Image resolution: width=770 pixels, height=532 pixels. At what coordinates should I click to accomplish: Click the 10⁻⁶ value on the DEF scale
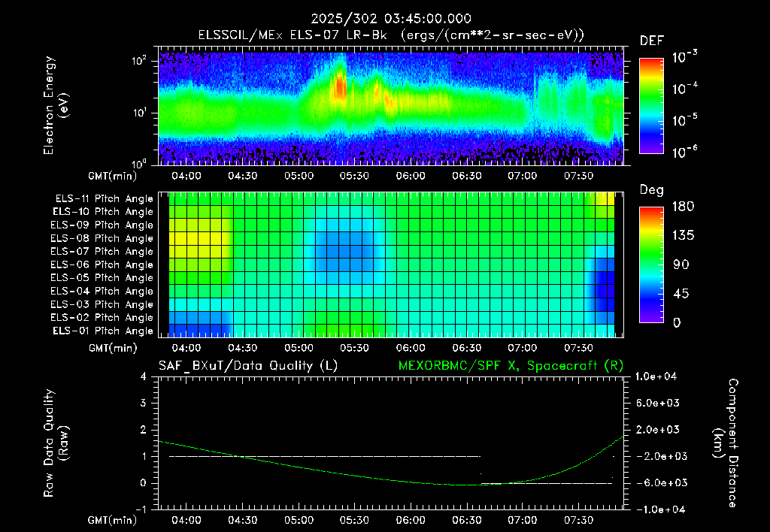684,152
